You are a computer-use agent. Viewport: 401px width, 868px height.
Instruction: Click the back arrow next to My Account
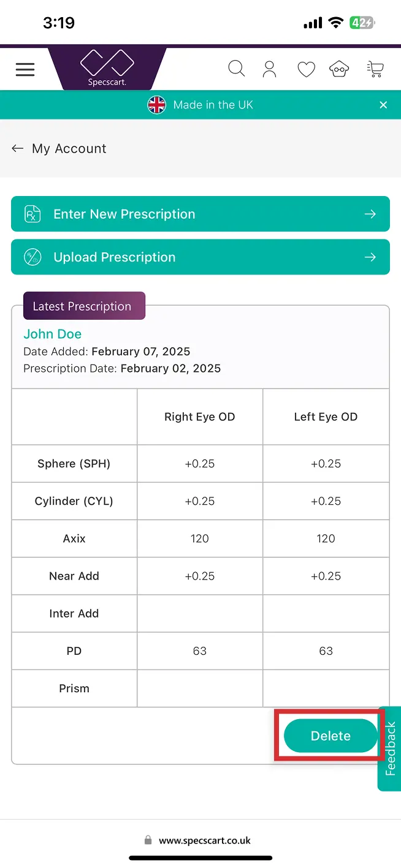(17, 148)
